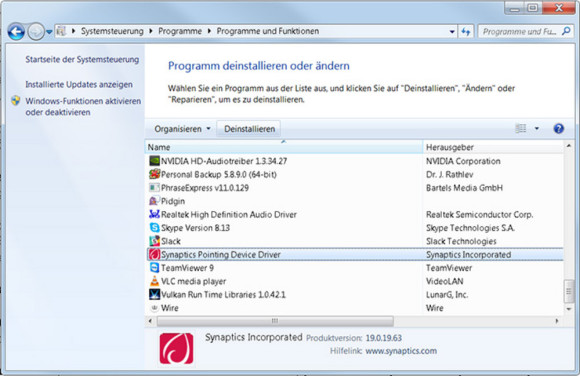Click the control panel icon in address bar
Screen dimensions: 580x376
coord(61,31)
